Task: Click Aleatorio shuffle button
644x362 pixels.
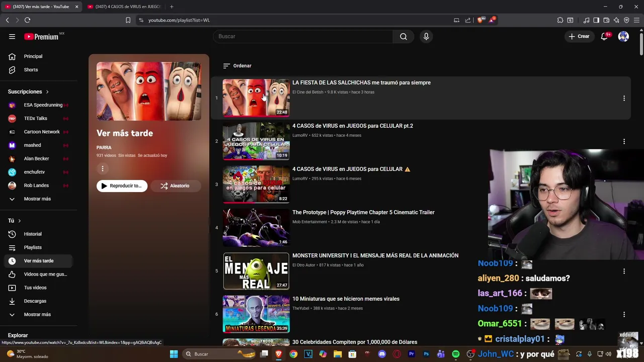Action: 175,186
